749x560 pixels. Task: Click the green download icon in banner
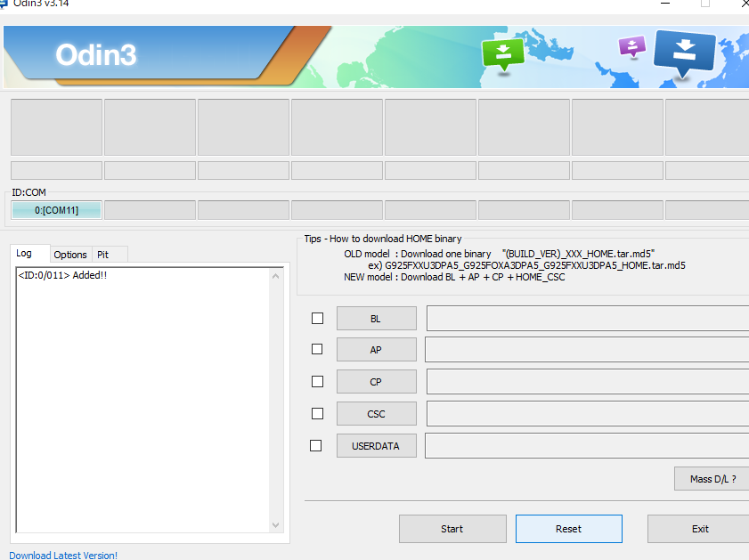pyautogui.click(x=503, y=55)
